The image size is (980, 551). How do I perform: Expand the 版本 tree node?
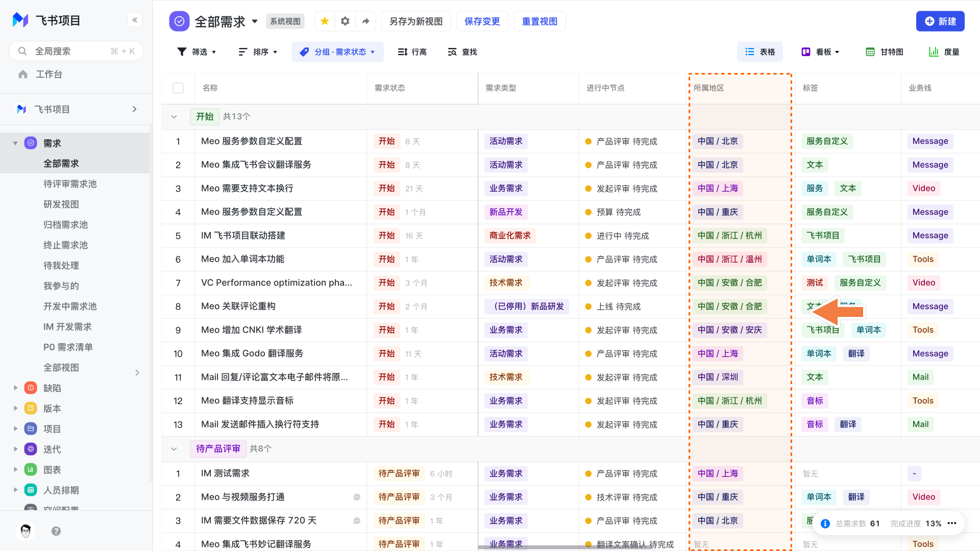(x=15, y=409)
